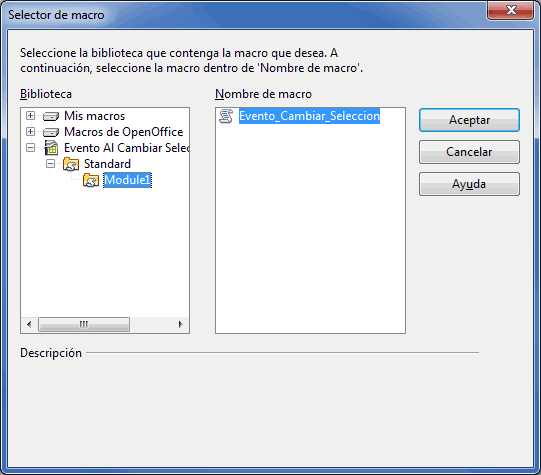541x475 pixels.
Task: Select Mis macros in the library tree
Action: [95, 116]
